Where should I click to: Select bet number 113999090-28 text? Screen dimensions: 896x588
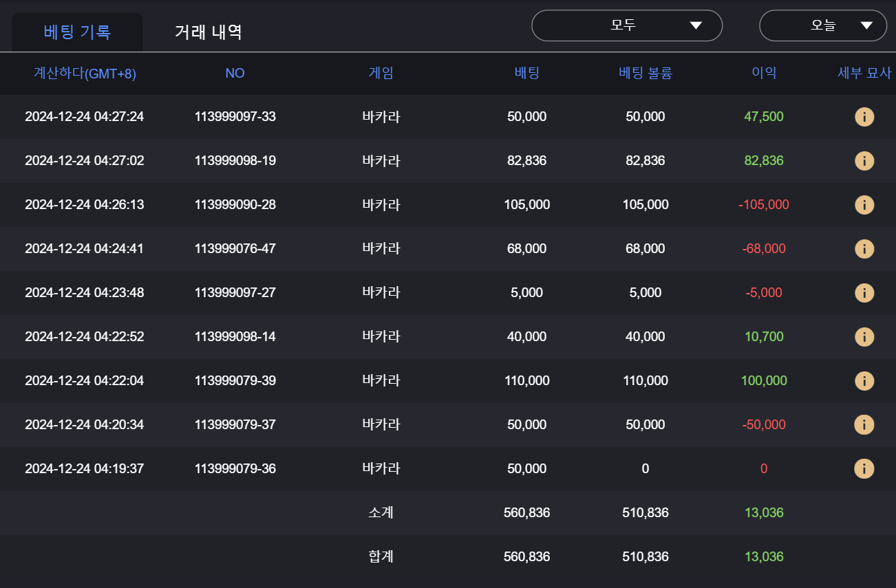[x=235, y=205]
